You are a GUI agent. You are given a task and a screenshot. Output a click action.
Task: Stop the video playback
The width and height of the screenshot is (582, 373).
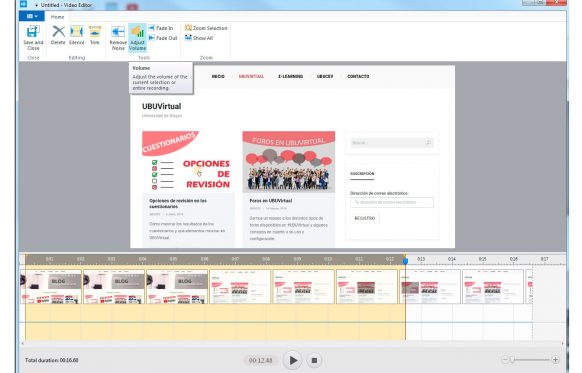coord(314,360)
